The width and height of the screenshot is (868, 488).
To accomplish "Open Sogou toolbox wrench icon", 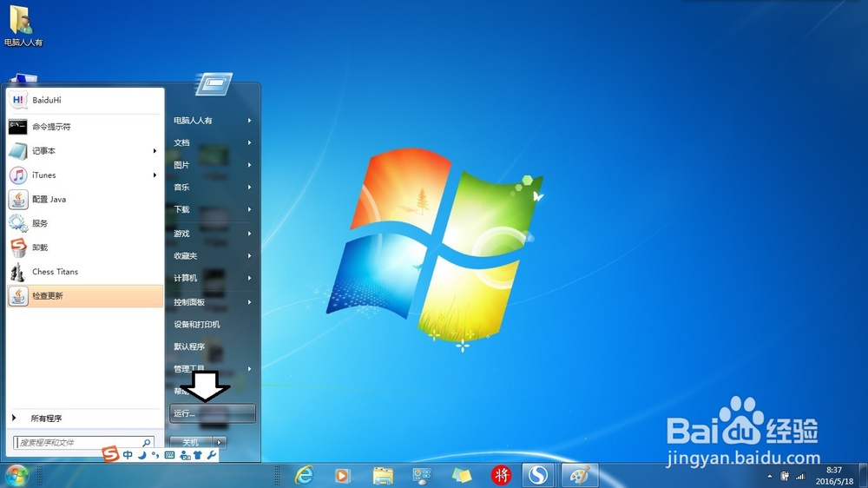I will (x=211, y=455).
